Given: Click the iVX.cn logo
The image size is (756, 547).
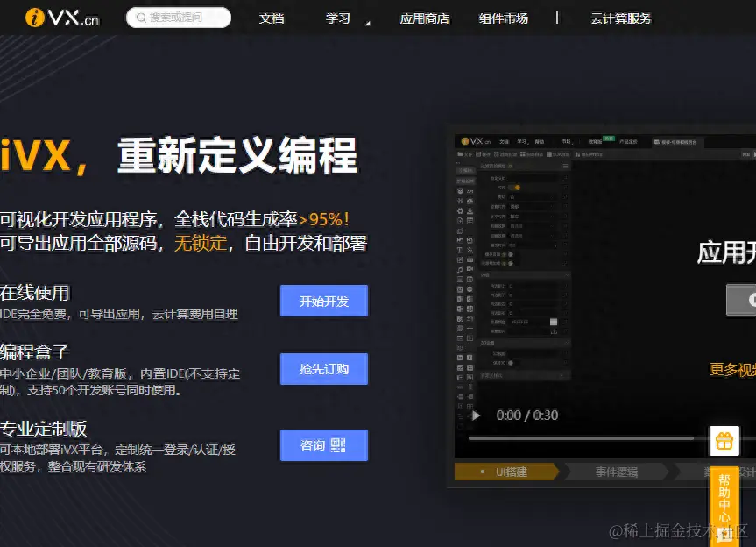Looking at the screenshot, I should coord(61,18).
